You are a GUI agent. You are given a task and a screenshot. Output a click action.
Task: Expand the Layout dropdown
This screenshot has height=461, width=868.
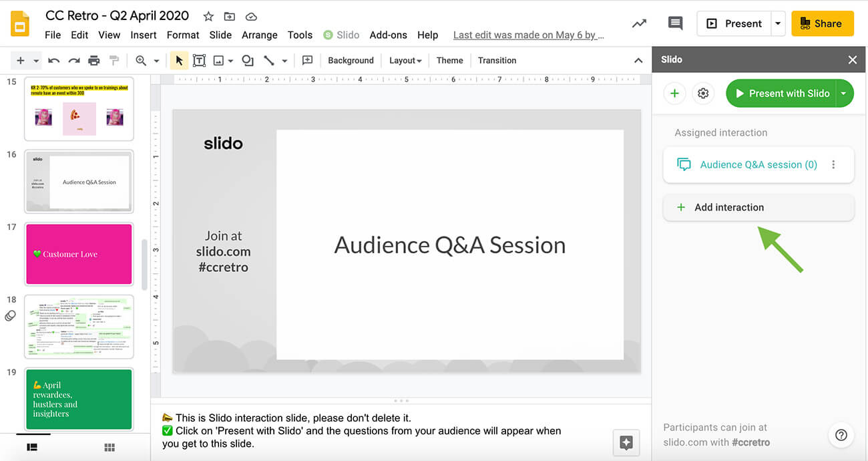point(405,61)
